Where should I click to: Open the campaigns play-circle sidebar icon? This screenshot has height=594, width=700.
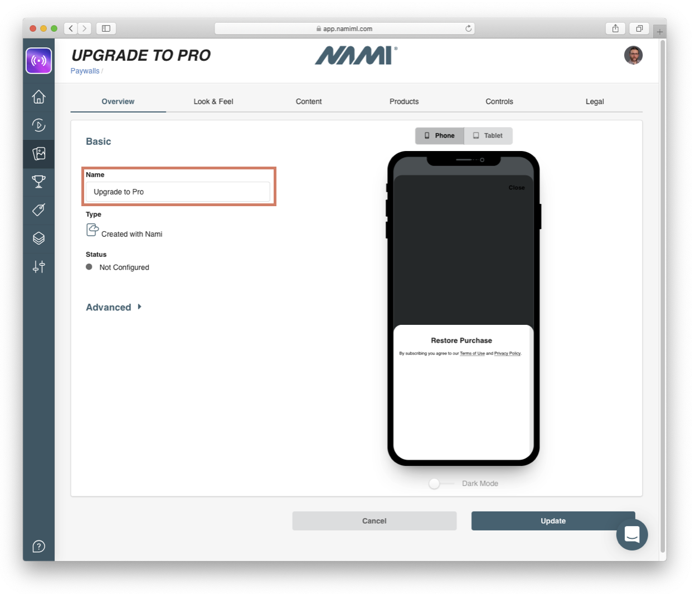tap(38, 125)
